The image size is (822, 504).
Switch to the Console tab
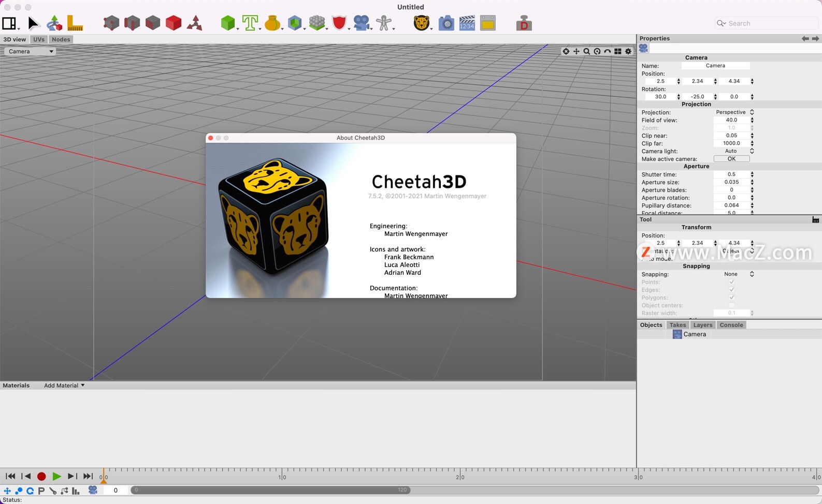731,325
